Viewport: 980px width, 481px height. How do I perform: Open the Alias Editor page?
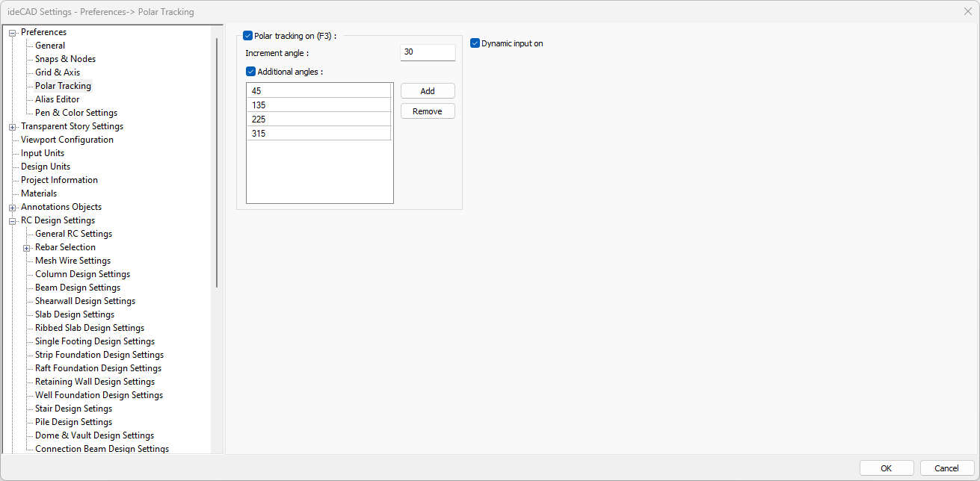click(57, 99)
